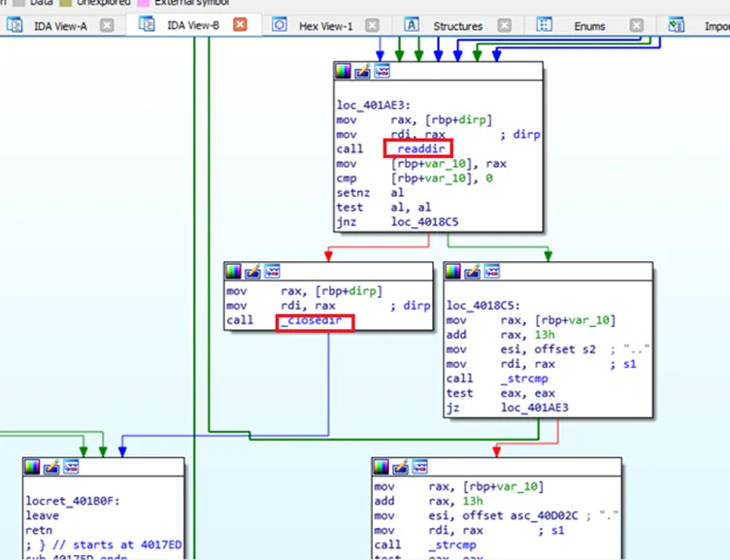Click 'cmp [rbp+var_10], 0' instruction
Screen dimensions: 730x560
point(415,178)
